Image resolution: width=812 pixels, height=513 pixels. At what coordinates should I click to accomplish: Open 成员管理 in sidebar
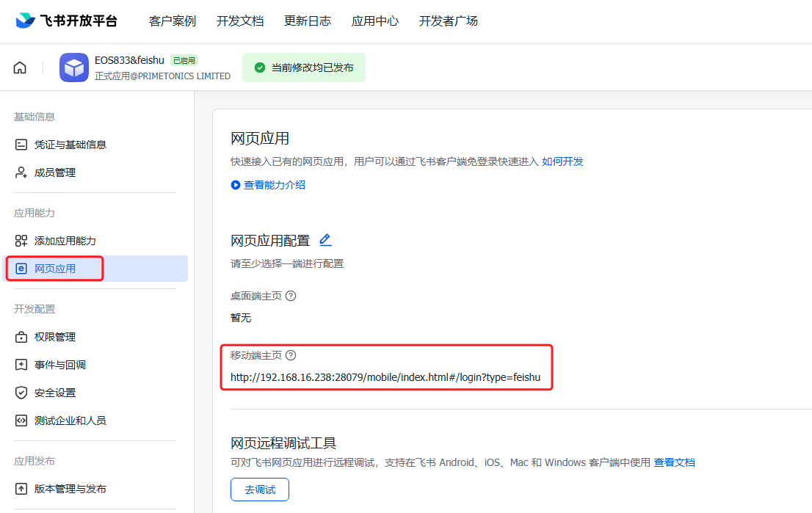(x=54, y=172)
